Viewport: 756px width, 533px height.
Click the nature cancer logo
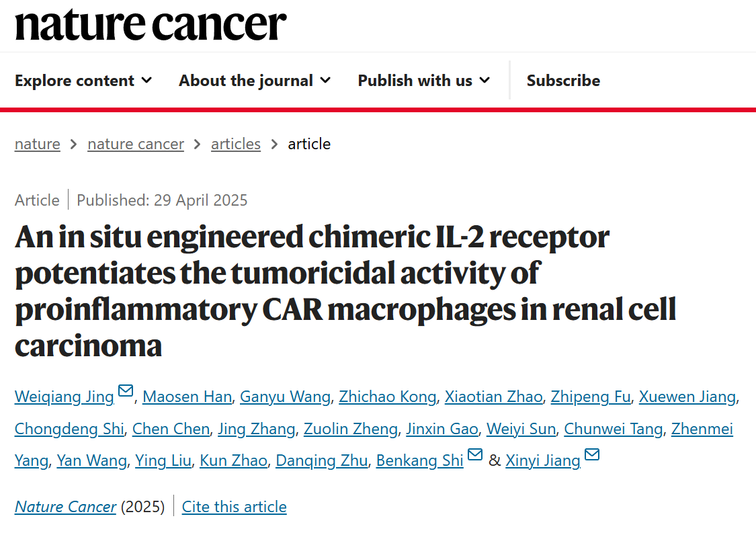151,26
